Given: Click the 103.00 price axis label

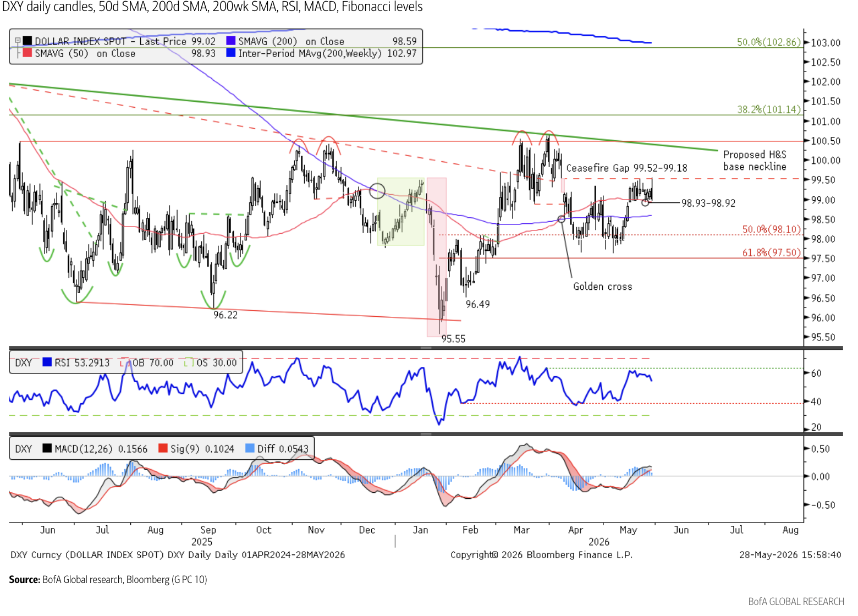Looking at the screenshot, I should pos(826,43).
